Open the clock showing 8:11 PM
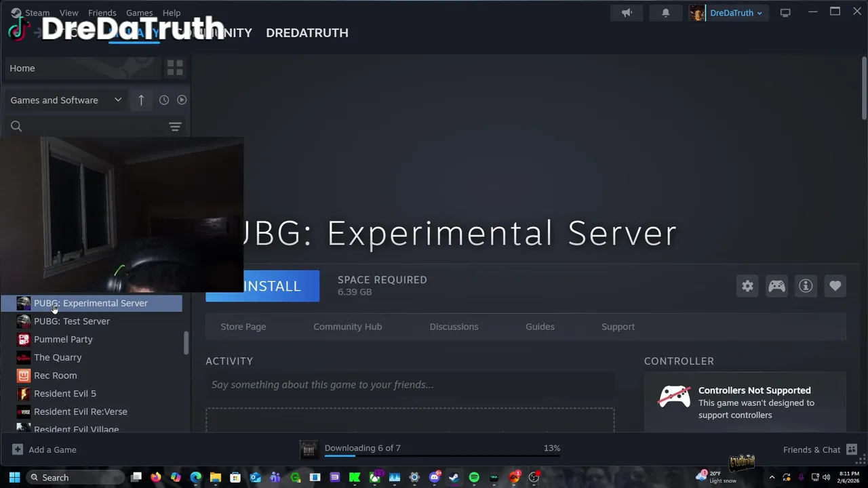 click(x=849, y=477)
